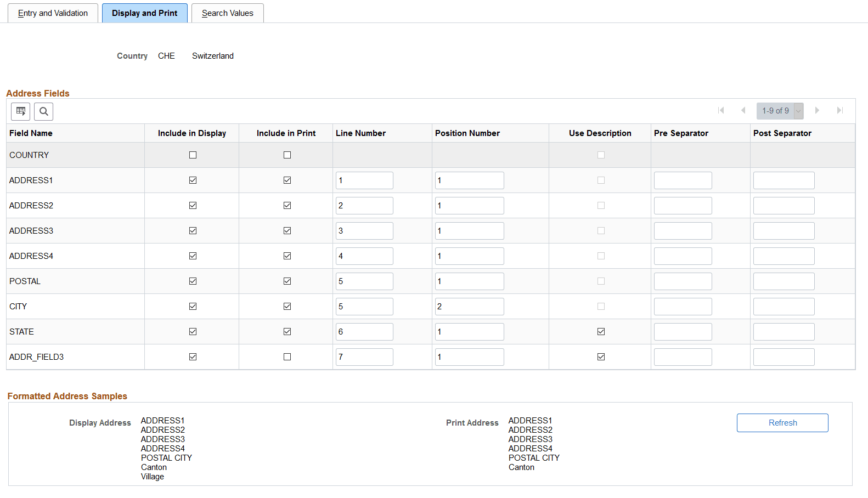Click Position Number field for ADDRESS4
Viewport: 868px width, 498px height.
click(x=469, y=256)
